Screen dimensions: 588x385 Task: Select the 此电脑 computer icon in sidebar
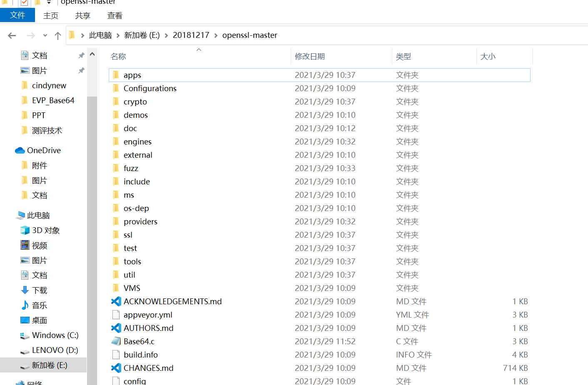20,215
